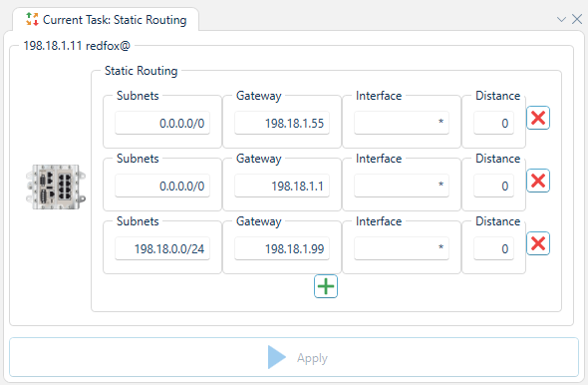Screen dimensions: 588x385
Task: Edit the gateway field 198.18.1.1
Action: coord(282,186)
